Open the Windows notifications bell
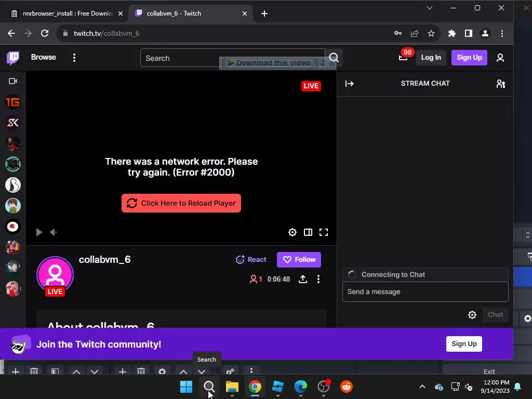 (518, 387)
